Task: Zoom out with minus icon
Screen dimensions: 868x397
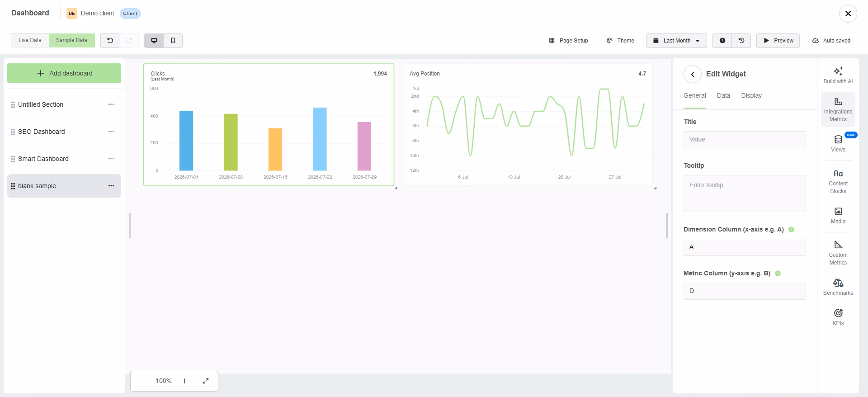Action: (x=143, y=381)
